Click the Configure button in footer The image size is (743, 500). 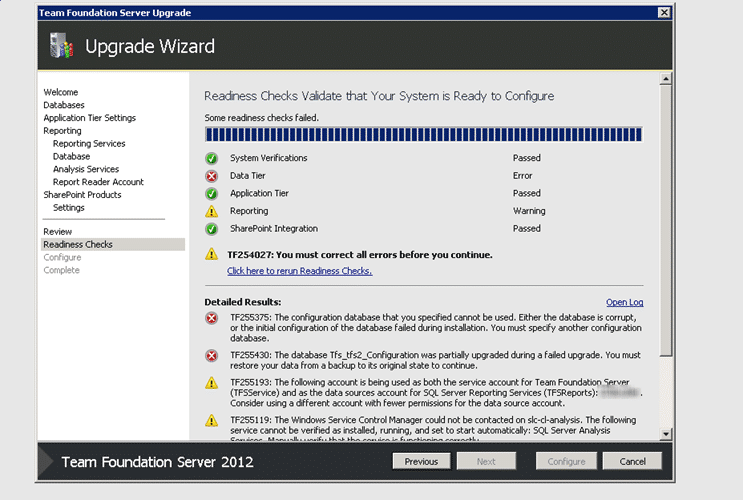(x=566, y=461)
